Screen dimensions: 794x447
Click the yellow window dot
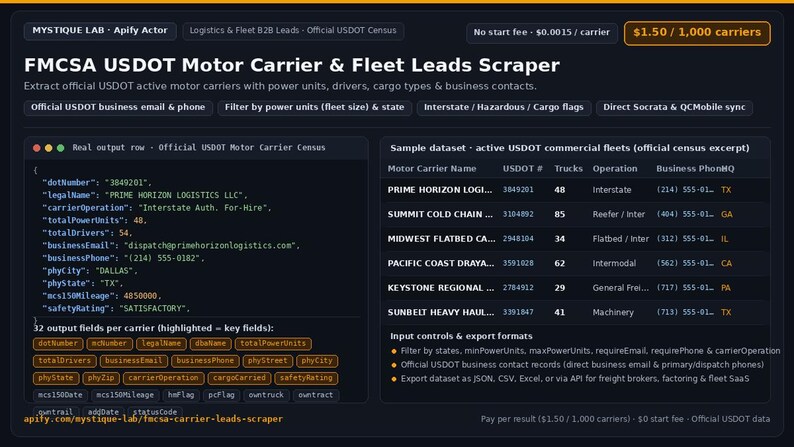pos(49,148)
